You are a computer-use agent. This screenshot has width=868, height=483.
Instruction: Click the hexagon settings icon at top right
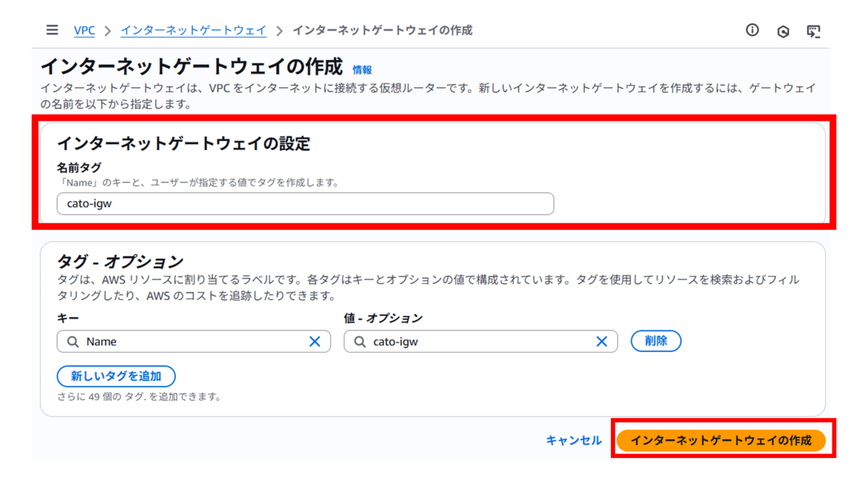point(783,31)
